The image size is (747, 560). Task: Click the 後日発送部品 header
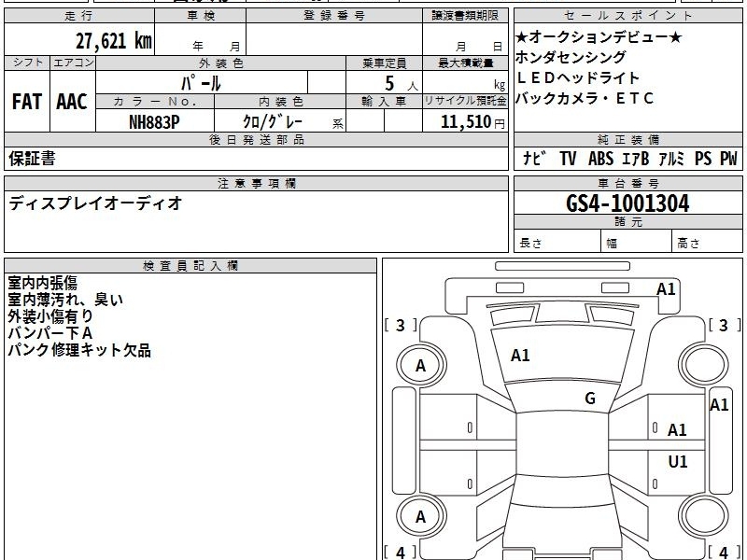[x=256, y=139]
